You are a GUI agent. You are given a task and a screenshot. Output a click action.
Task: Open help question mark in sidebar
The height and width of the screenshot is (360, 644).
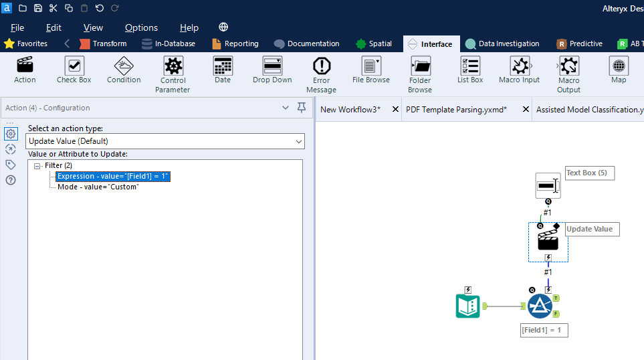point(11,180)
